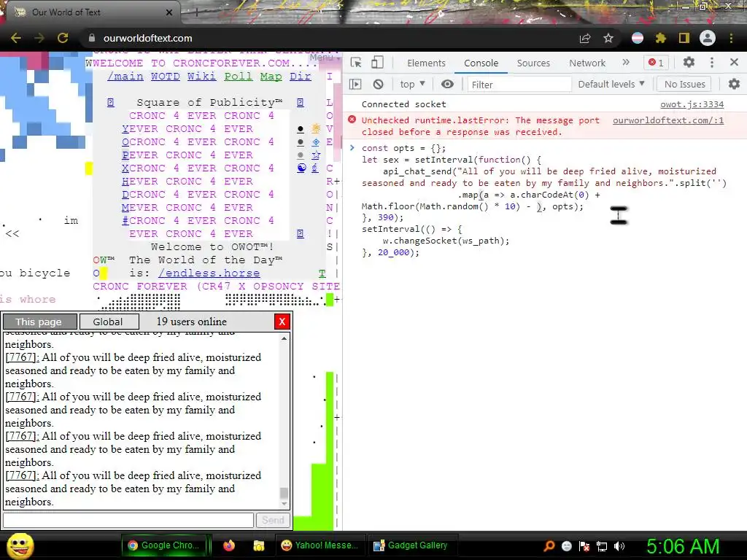747x560 pixels.
Task: Open the smiley Start button
Action: (x=20, y=545)
